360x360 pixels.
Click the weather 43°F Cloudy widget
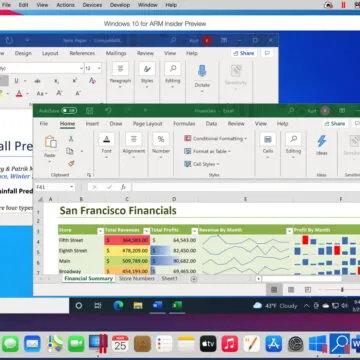tap(275, 305)
